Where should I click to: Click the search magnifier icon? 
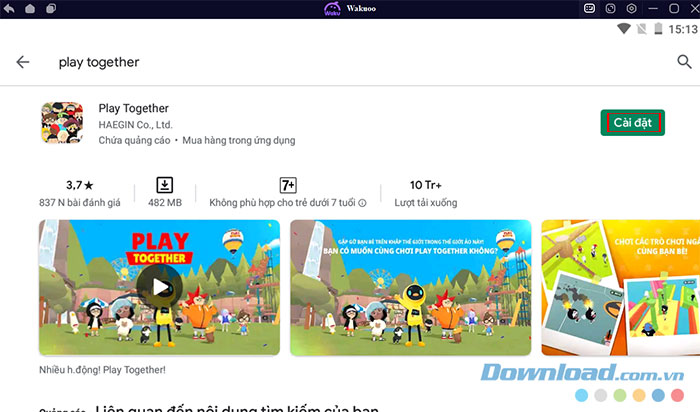(684, 62)
